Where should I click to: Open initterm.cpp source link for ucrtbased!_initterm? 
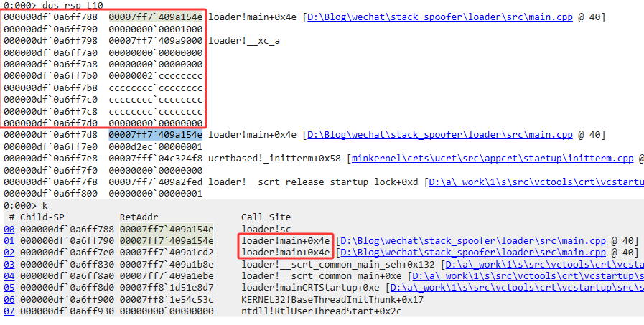point(493,159)
